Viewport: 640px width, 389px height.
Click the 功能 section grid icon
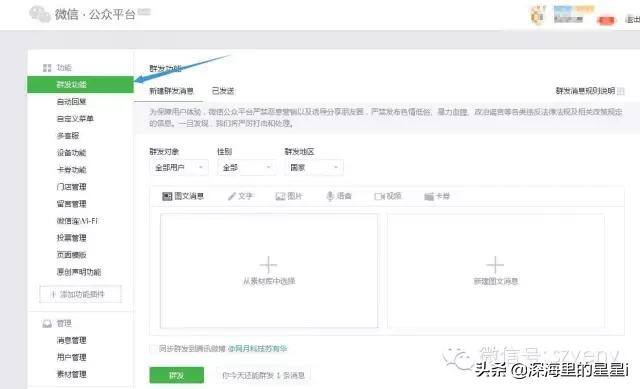[47, 68]
